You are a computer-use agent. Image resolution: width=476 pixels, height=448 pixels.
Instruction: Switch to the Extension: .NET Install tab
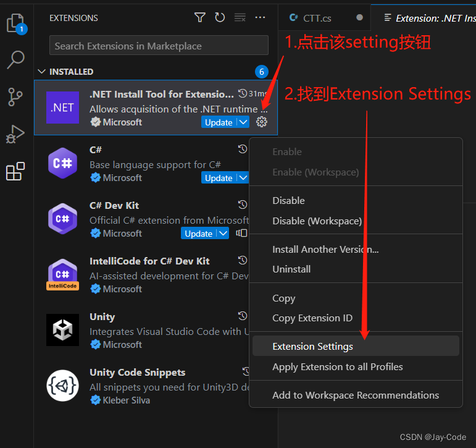click(x=424, y=18)
